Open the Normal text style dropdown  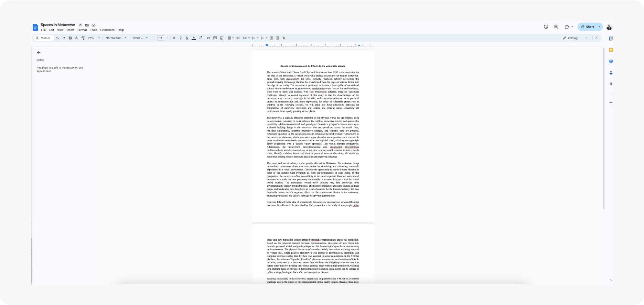pyautogui.click(x=116, y=38)
